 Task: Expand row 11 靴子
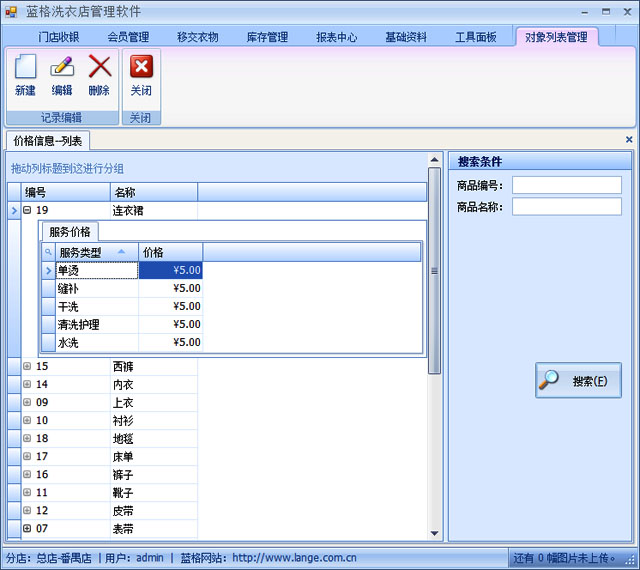[27, 492]
